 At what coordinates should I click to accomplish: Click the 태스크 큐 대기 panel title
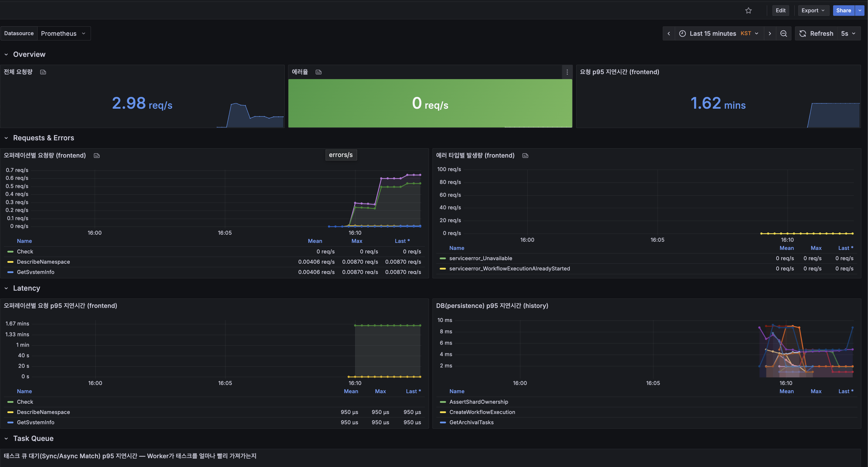pos(130,456)
